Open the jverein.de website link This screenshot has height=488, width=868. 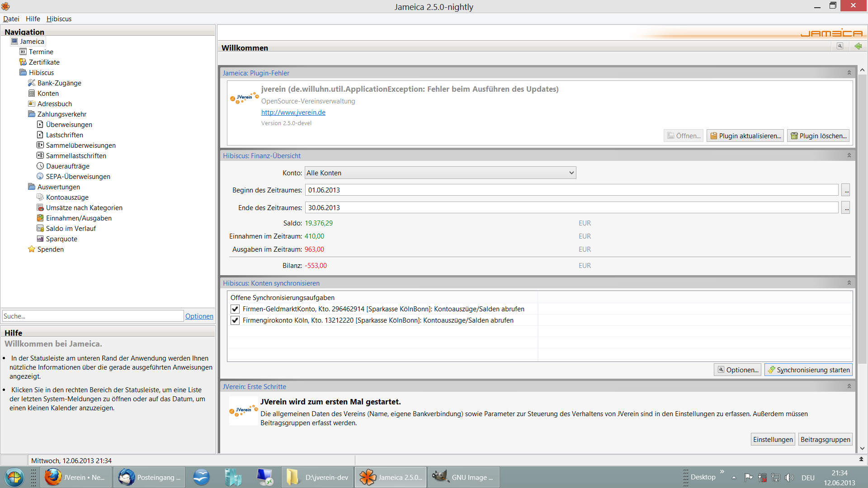click(x=293, y=112)
